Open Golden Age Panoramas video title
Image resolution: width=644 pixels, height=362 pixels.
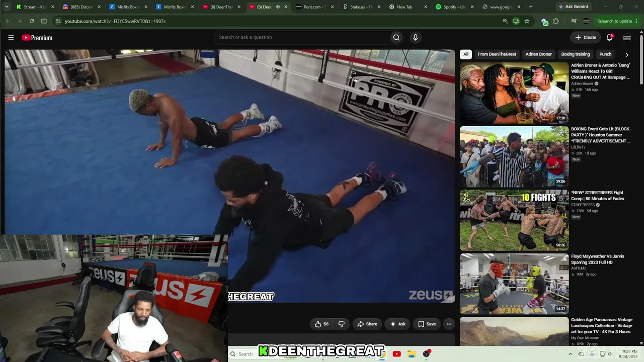coord(601,326)
